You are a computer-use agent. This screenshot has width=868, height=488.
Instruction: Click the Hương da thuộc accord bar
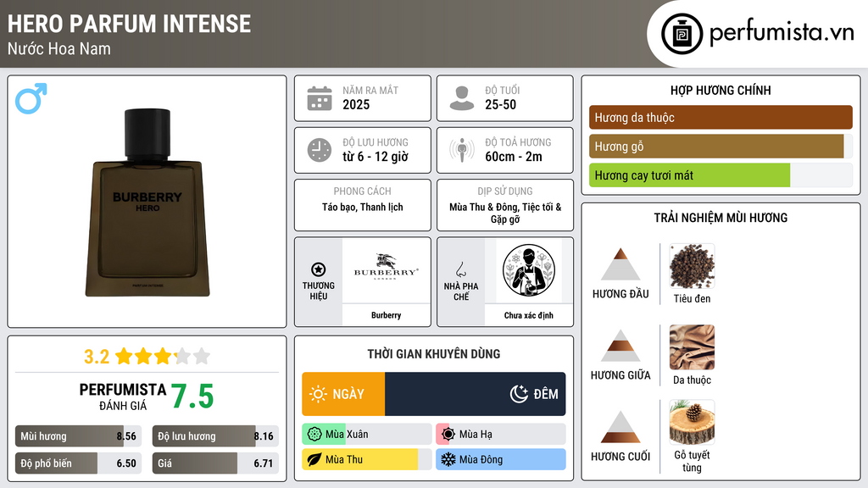tap(721, 117)
